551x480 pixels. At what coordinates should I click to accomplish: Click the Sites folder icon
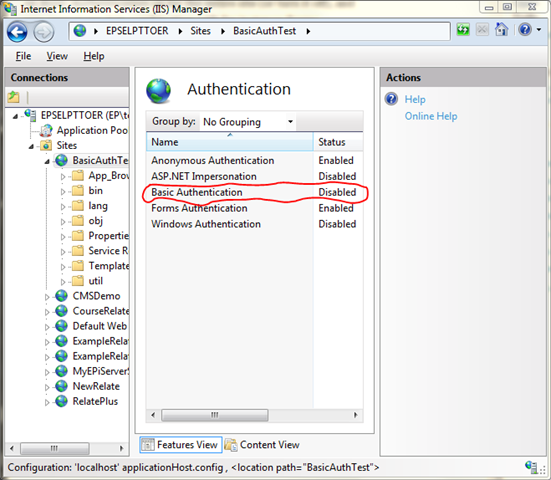click(x=46, y=145)
